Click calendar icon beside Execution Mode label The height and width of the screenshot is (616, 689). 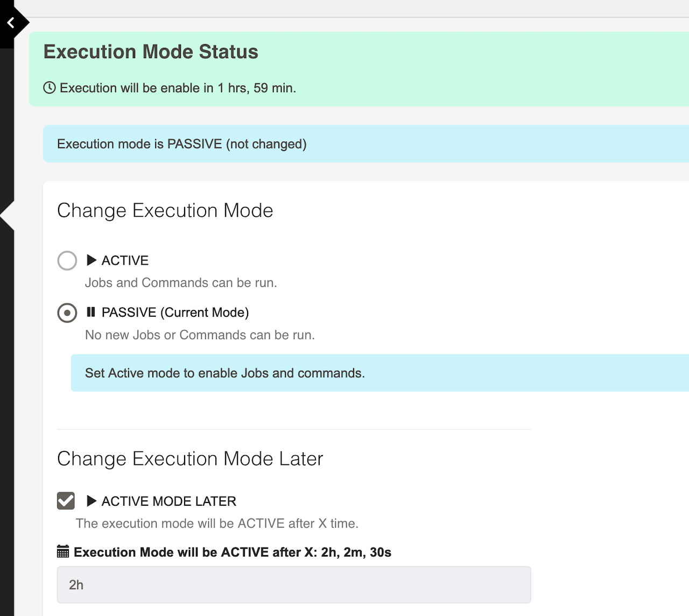[63, 551]
